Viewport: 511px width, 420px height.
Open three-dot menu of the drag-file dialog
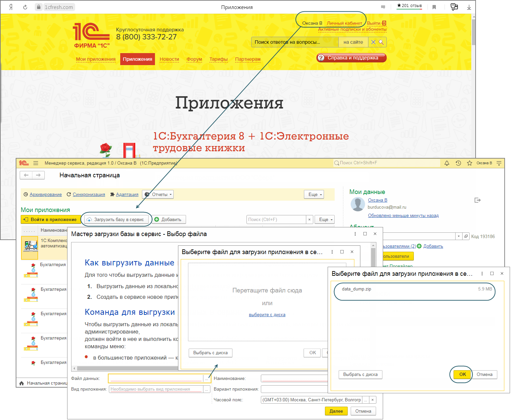pos(332,252)
